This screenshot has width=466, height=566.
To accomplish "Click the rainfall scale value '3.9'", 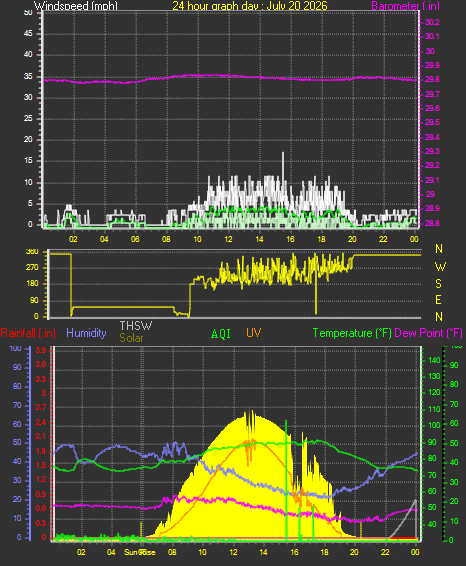I will tap(41, 350).
